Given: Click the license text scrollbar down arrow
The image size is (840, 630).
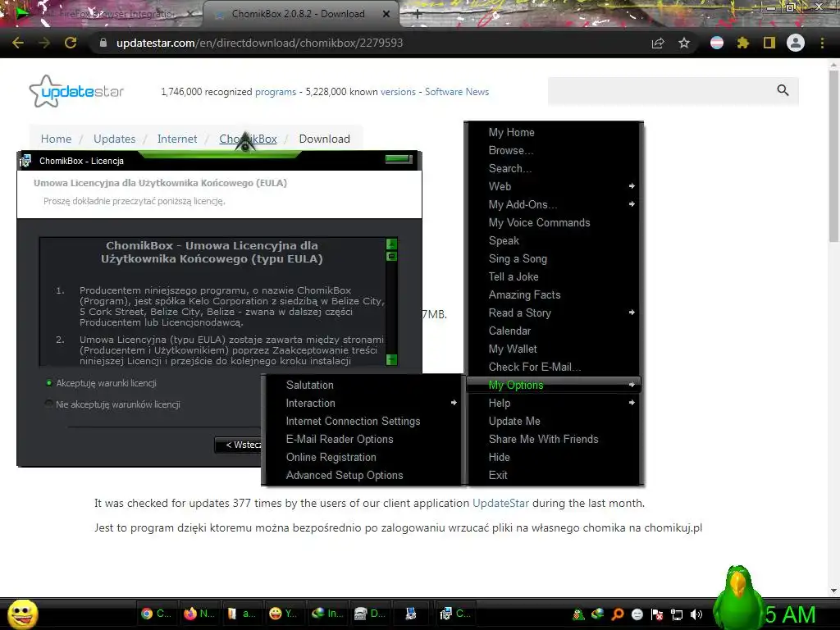Looking at the screenshot, I should click(391, 359).
